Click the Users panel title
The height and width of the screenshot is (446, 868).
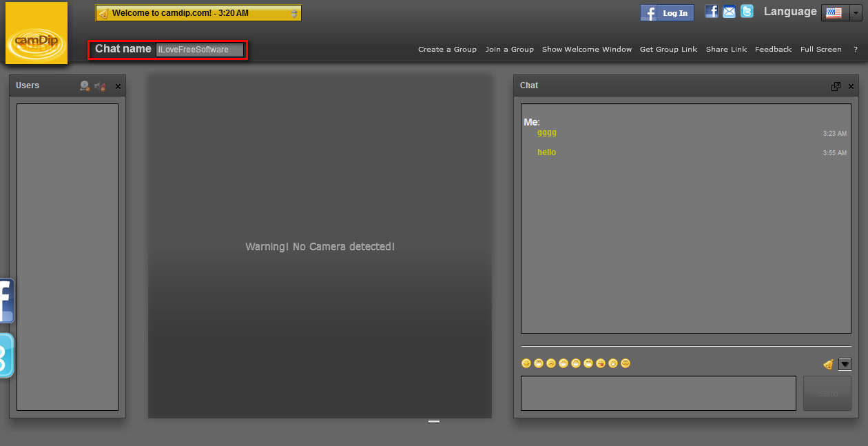tap(28, 85)
